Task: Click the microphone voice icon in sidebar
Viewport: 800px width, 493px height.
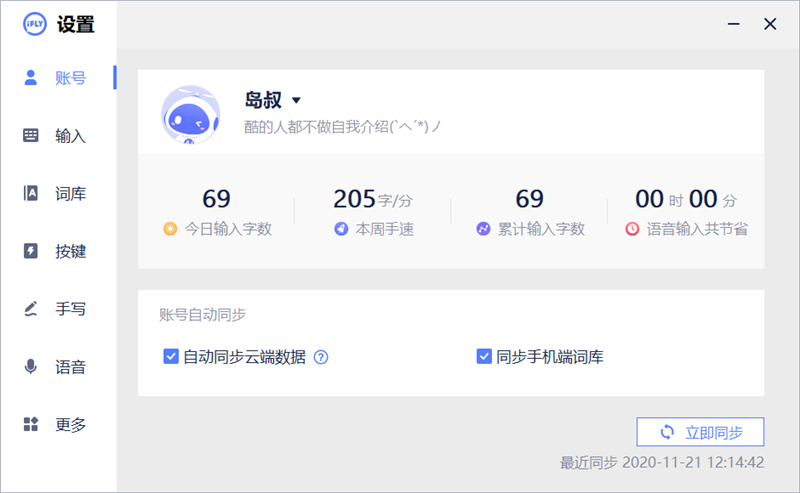Action: point(31,367)
